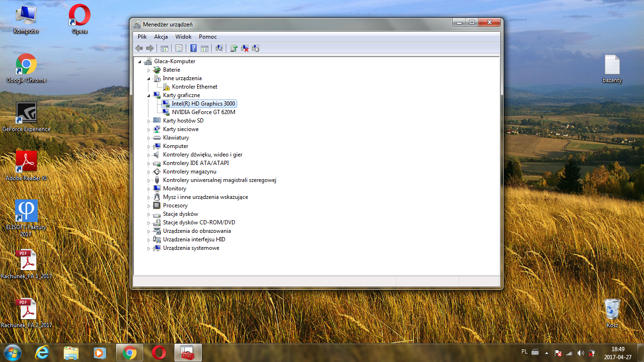Click the Forward arrow in Device Manager toolbar
The width and height of the screenshot is (644, 362).
coord(150,48)
